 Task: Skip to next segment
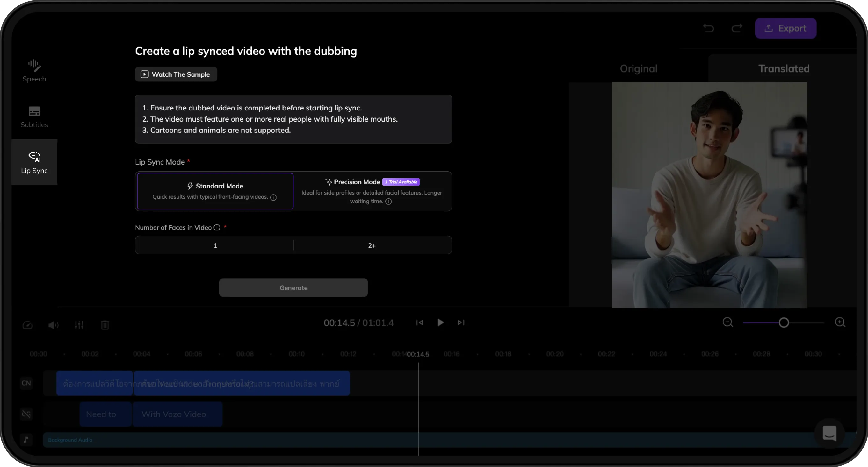pyautogui.click(x=461, y=322)
